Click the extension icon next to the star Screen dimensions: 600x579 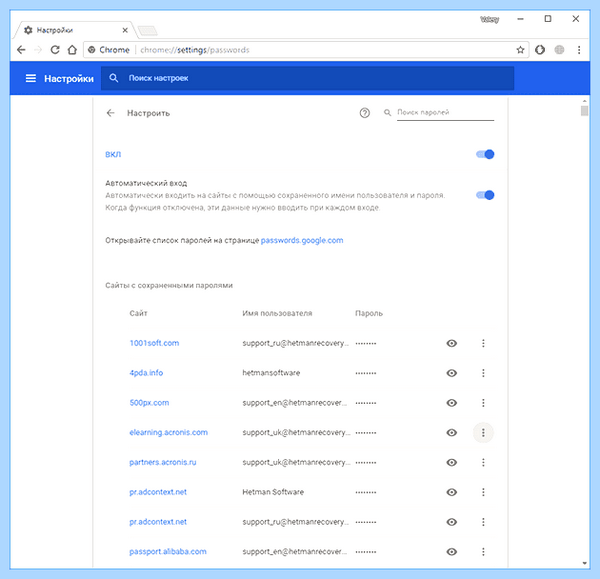point(540,50)
